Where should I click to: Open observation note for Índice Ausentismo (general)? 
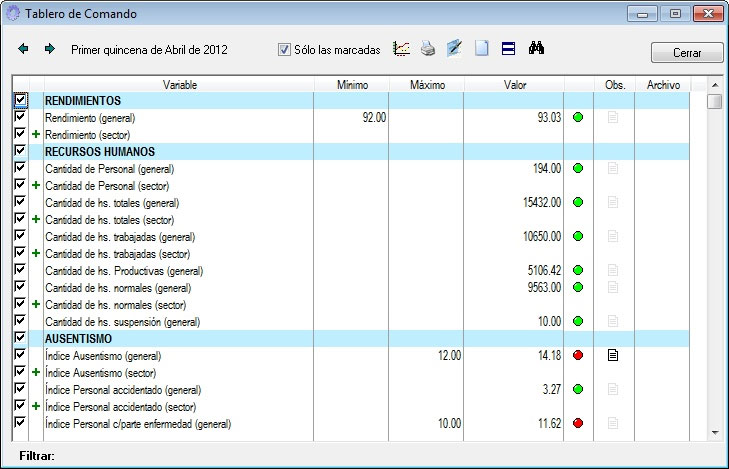613,355
